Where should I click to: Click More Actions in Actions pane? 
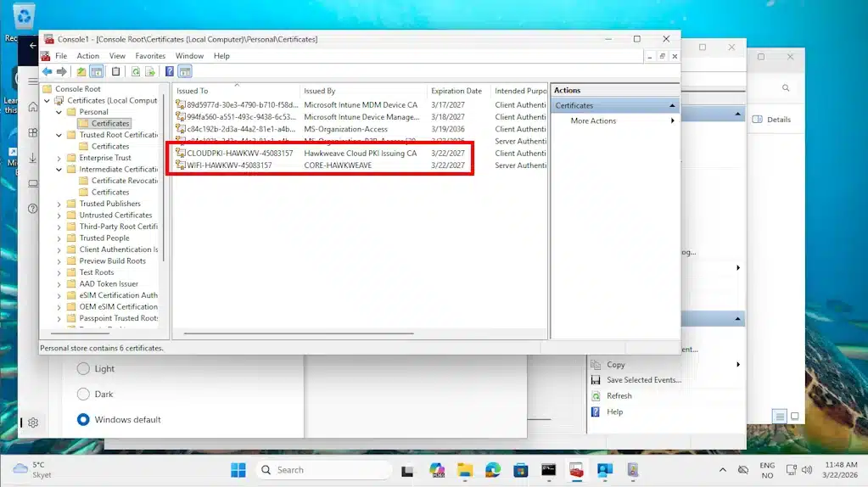(593, 121)
